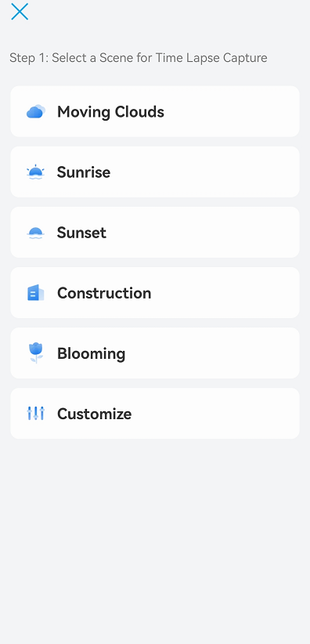Click the setting sun icon
Viewport: 310px width, 644px height.
coord(35,233)
